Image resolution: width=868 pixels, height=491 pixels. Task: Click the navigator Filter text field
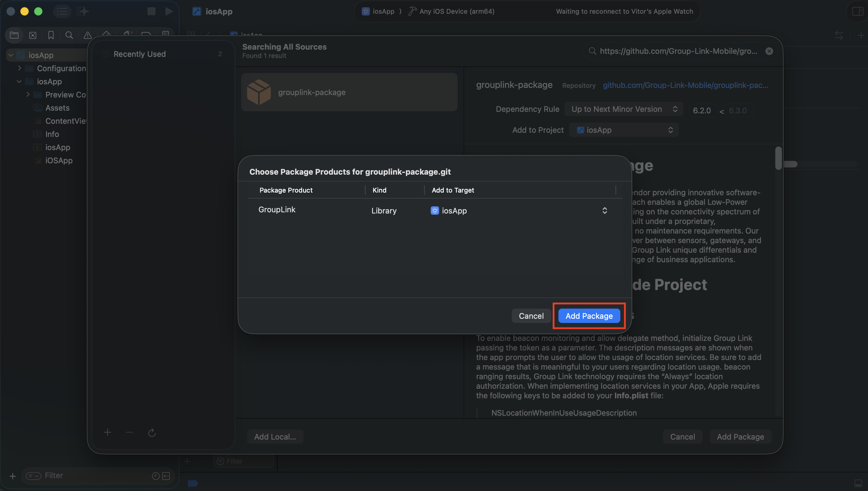pos(97,475)
